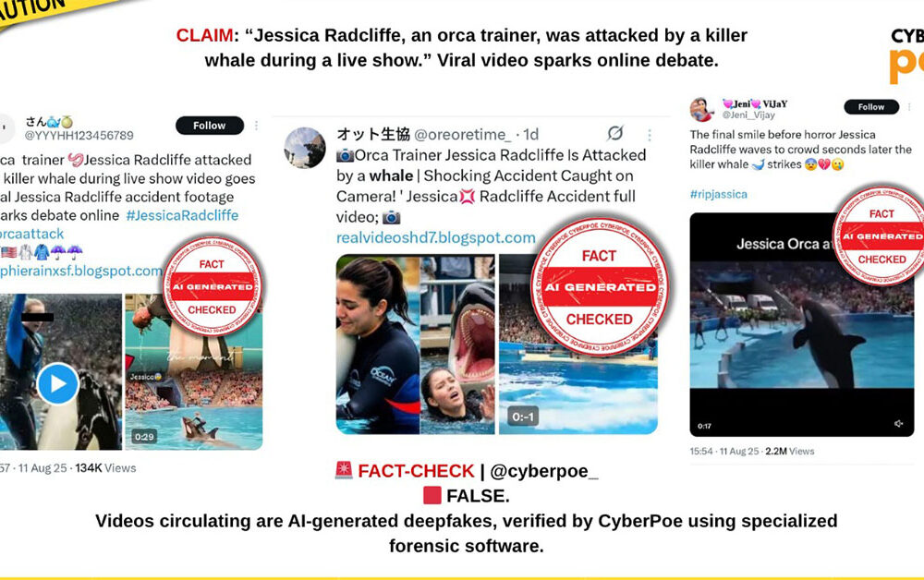Click the Grok slash icon on middle tweet
The width and height of the screenshot is (924, 580).
pyautogui.click(x=615, y=133)
